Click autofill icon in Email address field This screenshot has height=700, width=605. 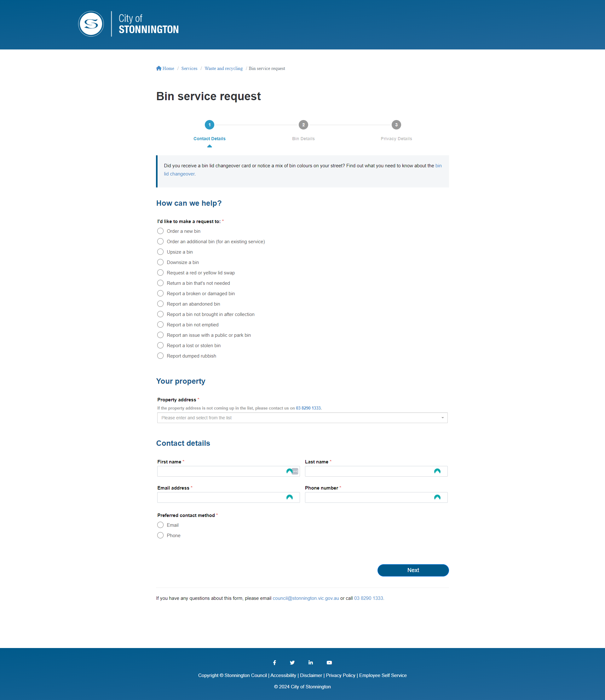pyautogui.click(x=289, y=497)
